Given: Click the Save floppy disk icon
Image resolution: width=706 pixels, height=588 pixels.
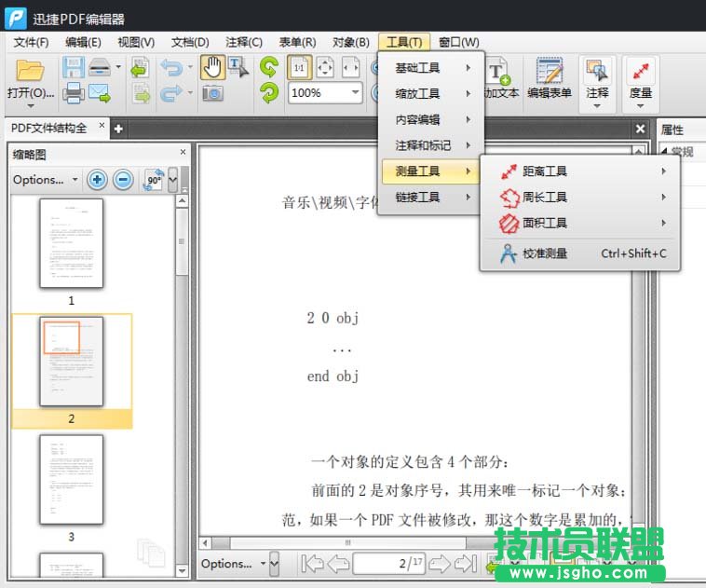Looking at the screenshot, I should [x=73, y=68].
